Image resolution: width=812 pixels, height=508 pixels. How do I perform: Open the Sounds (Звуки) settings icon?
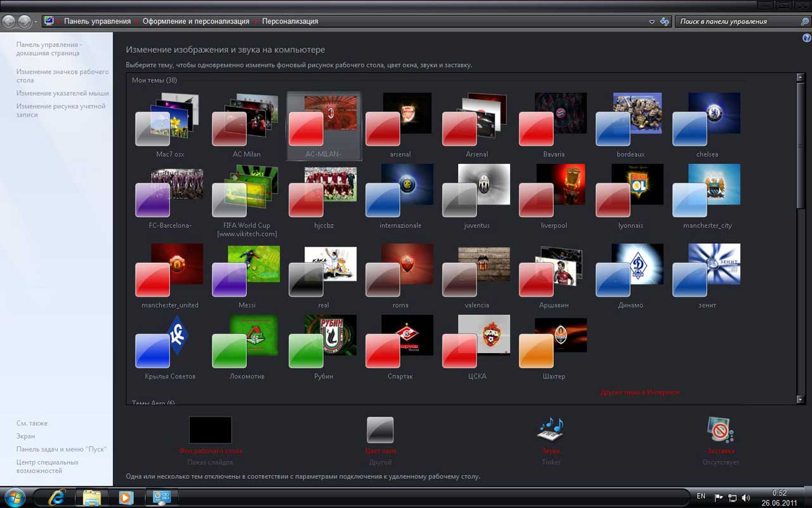tap(550, 430)
